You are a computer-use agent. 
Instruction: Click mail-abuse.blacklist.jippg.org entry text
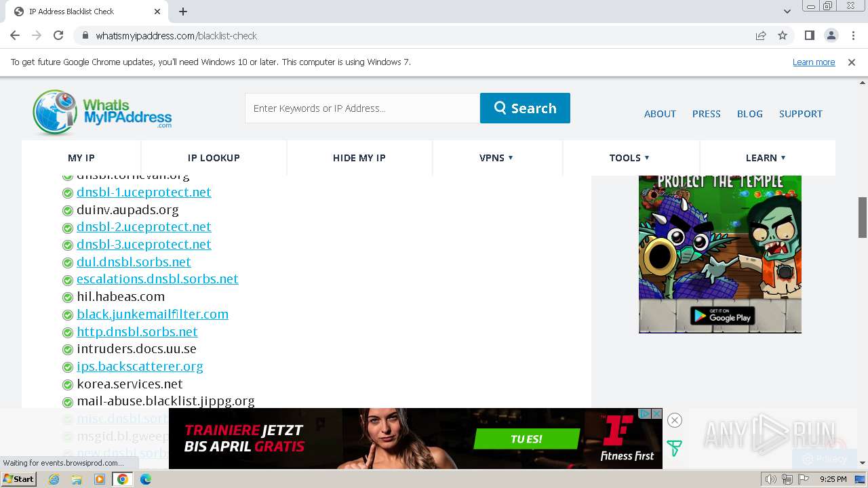coord(165,401)
